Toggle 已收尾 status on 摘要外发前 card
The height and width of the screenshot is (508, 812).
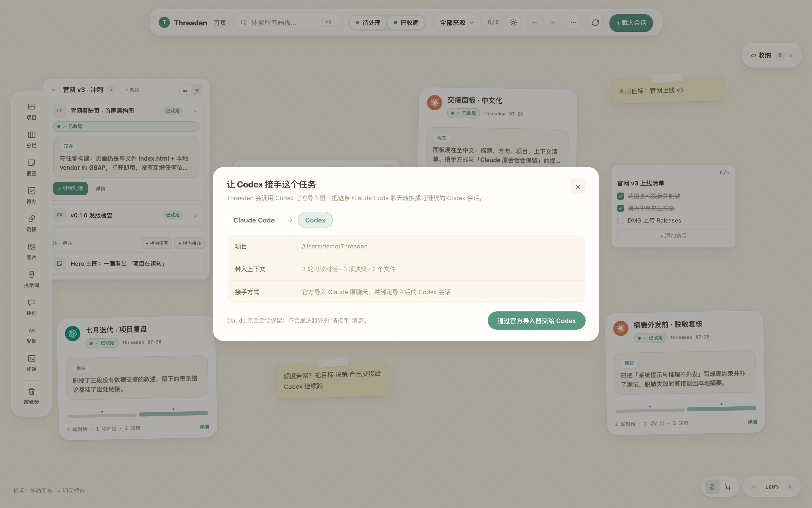pos(650,338)
